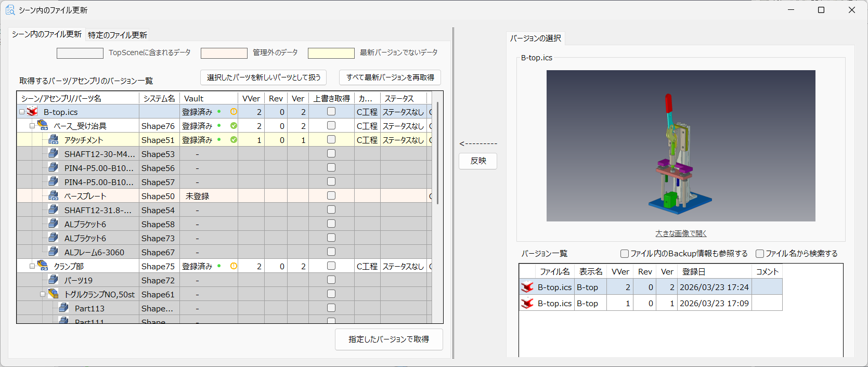The width and height of the screenshot is (868, 367).
Task: Toggle 上書き取得 checkbox for アタッチメント row
Action: 331,139
